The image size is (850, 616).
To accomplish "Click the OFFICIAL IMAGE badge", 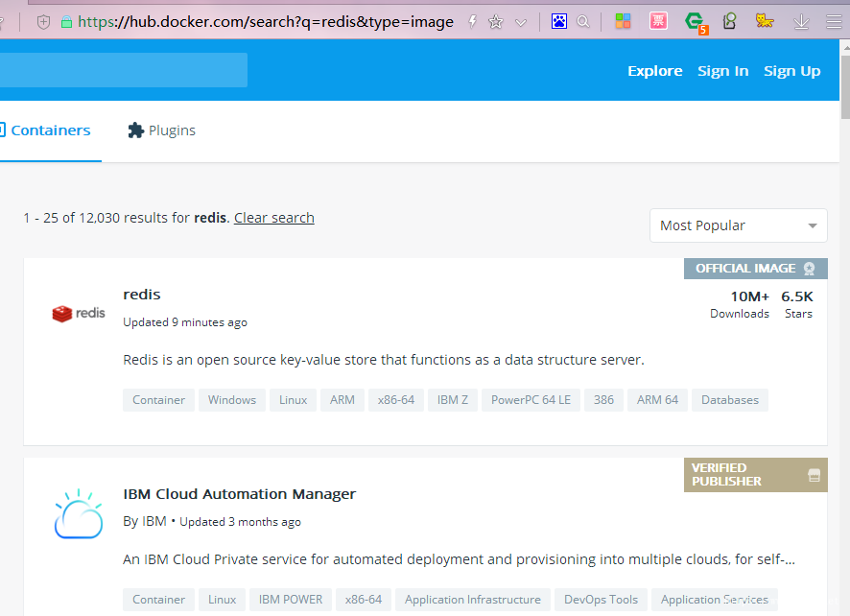I will tap(756, 269).
